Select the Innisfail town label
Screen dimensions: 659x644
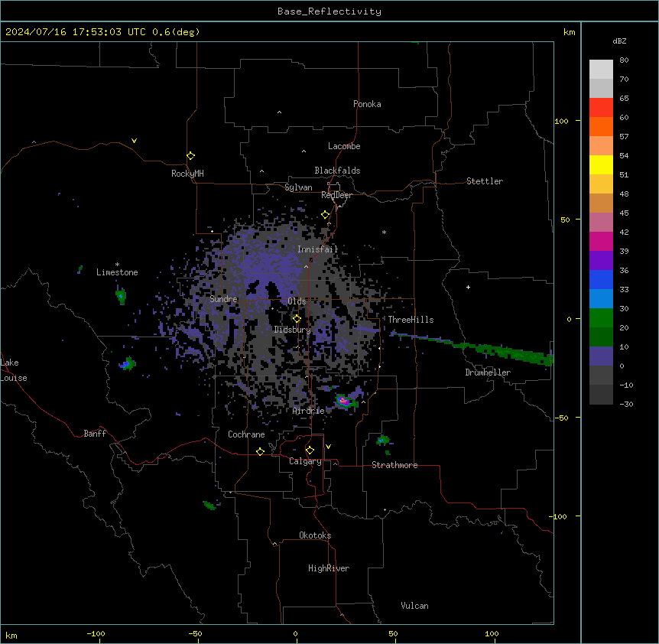[x=317, y=249]
